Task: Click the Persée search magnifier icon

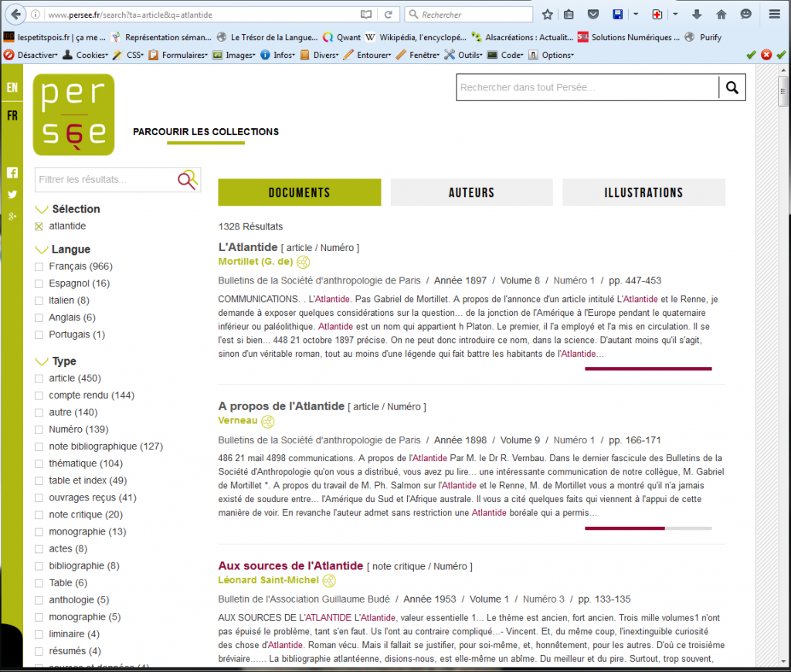Action: [x=732, y=87]
